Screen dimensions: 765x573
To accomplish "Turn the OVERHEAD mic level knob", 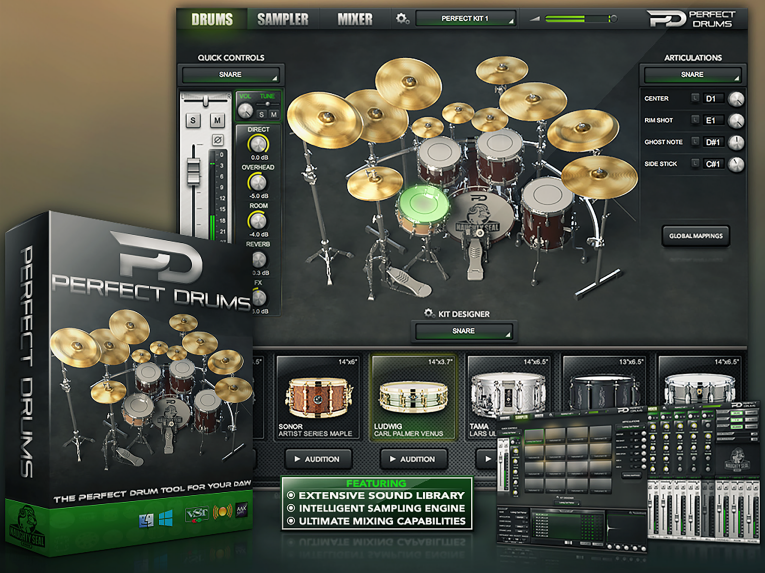I will (x=258, y=183).
